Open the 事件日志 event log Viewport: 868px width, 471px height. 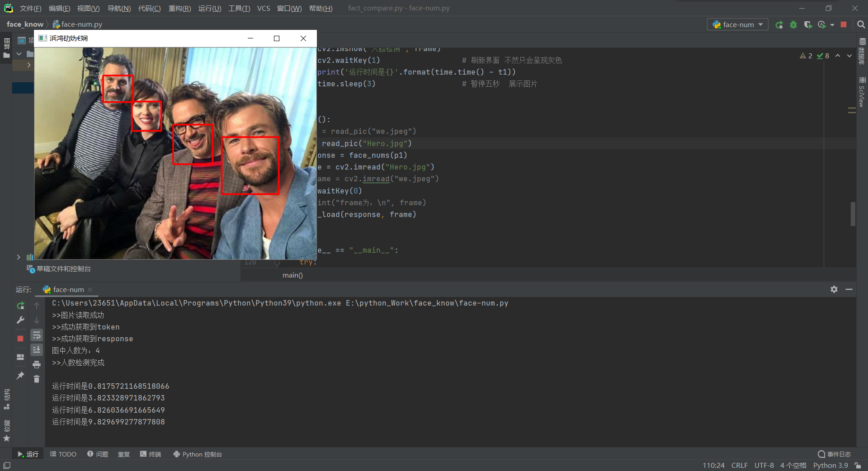[835, 454]
